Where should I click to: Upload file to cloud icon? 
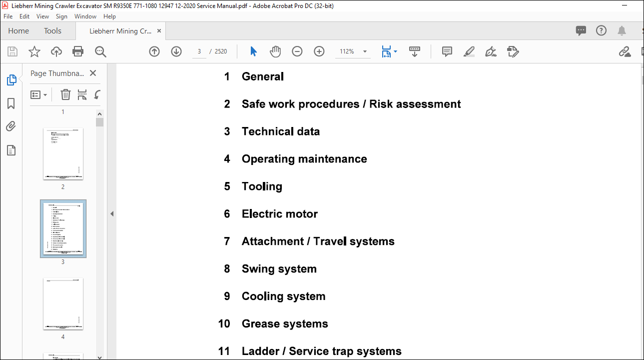click(x=56, y=51)
